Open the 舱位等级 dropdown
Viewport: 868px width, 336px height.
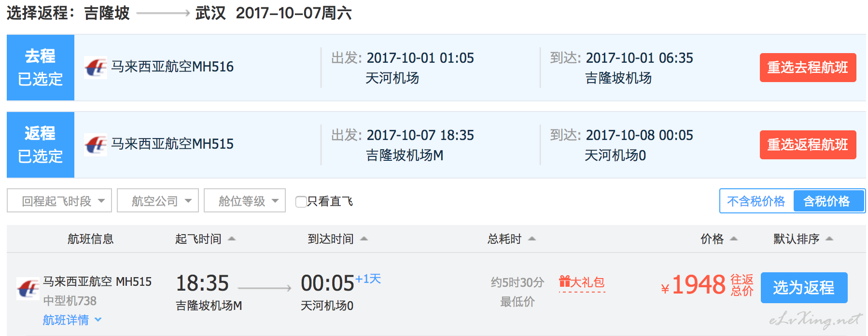point(245,200)
